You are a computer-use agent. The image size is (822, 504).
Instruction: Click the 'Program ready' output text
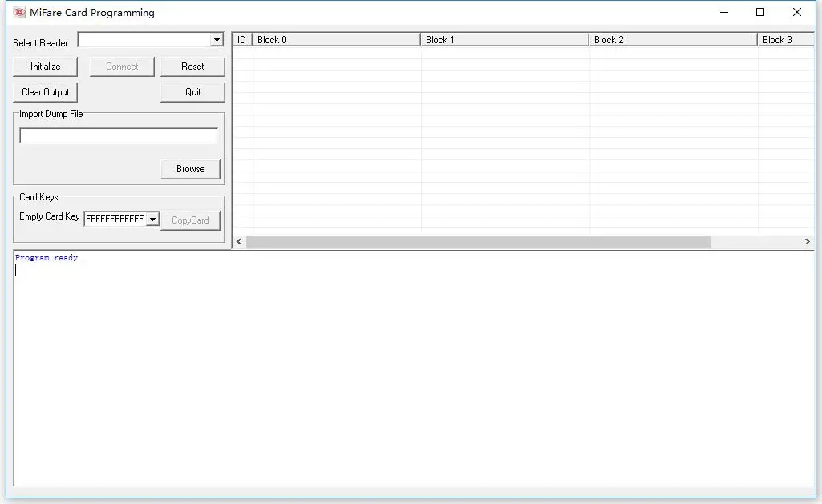47,258
